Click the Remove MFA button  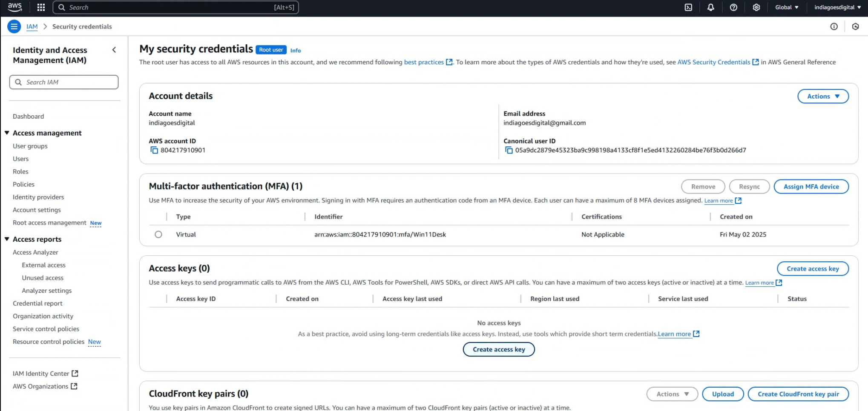(703, 186)
